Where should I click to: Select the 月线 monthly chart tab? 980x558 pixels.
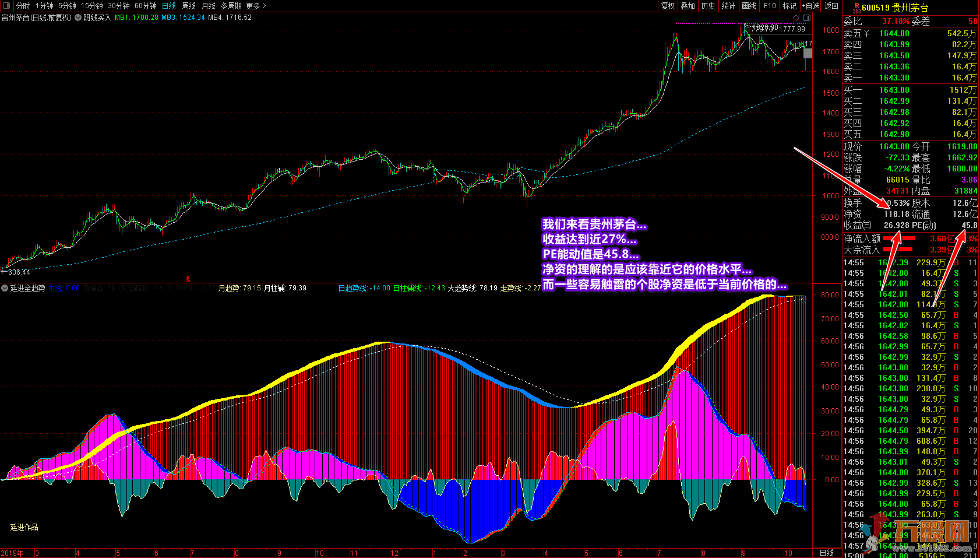click(x=209, y=6)
